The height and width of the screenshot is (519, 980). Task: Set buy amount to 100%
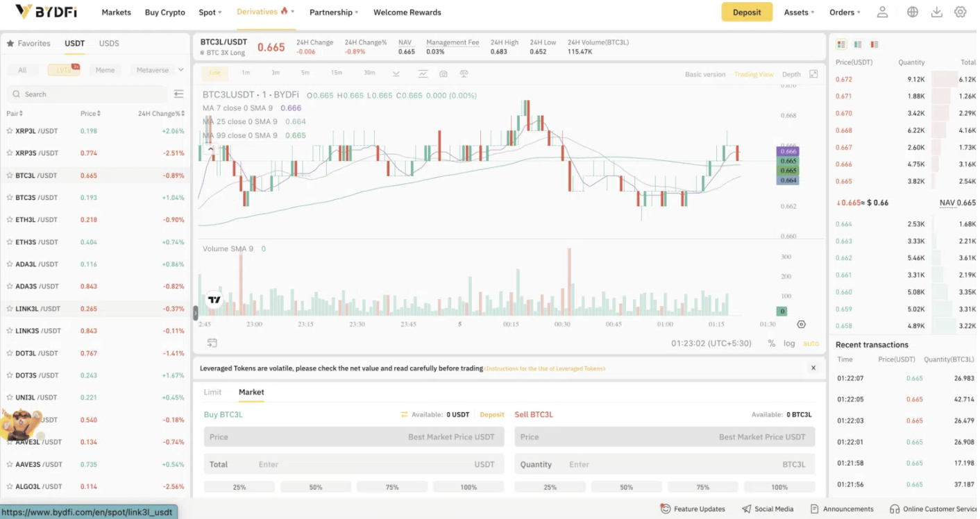point(468,487)
